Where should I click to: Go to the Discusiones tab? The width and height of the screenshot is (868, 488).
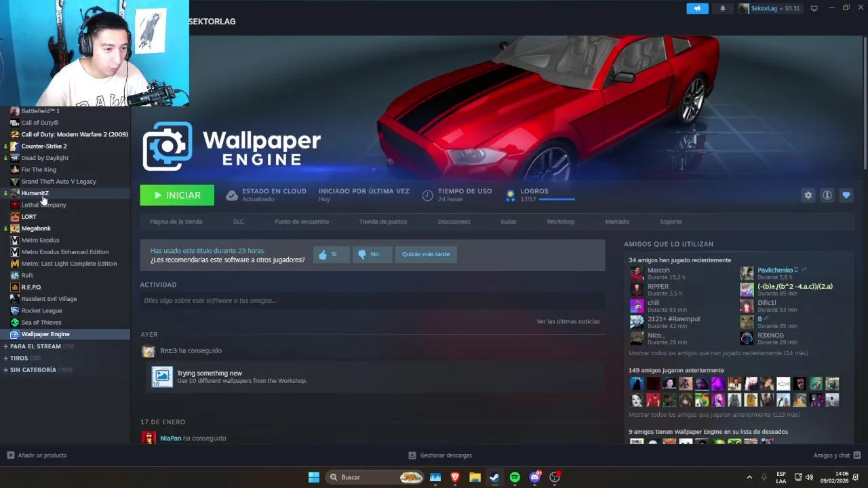click(454, 222)
